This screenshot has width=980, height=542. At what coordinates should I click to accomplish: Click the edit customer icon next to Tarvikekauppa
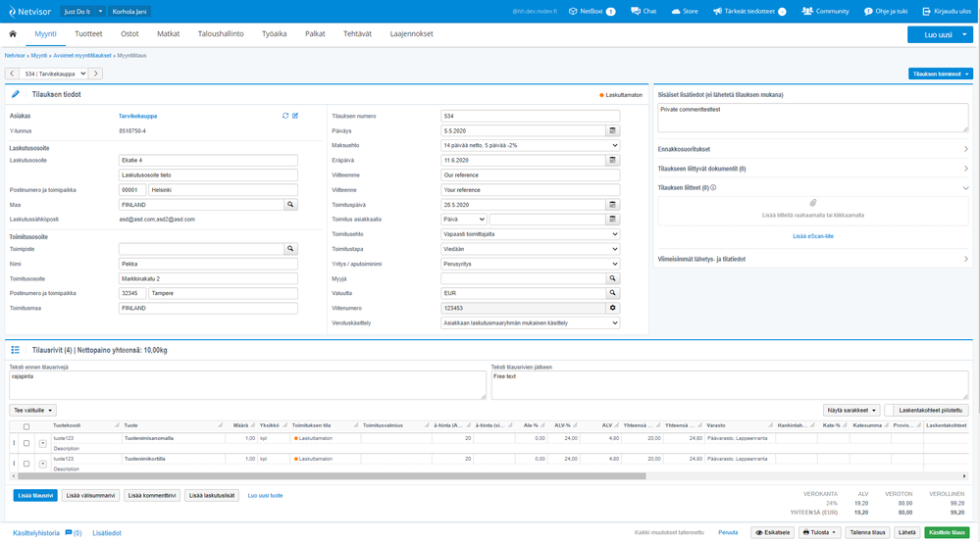click(x=295, y=116)
